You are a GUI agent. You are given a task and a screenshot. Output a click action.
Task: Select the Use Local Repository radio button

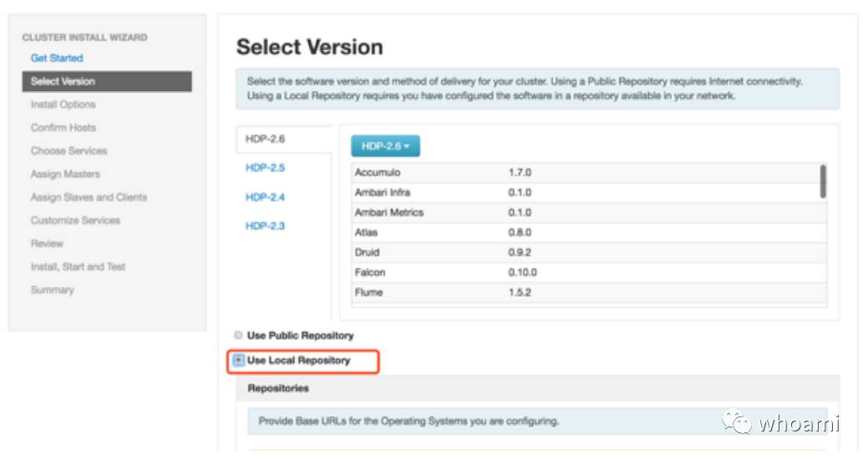click(x=239, y=361)
